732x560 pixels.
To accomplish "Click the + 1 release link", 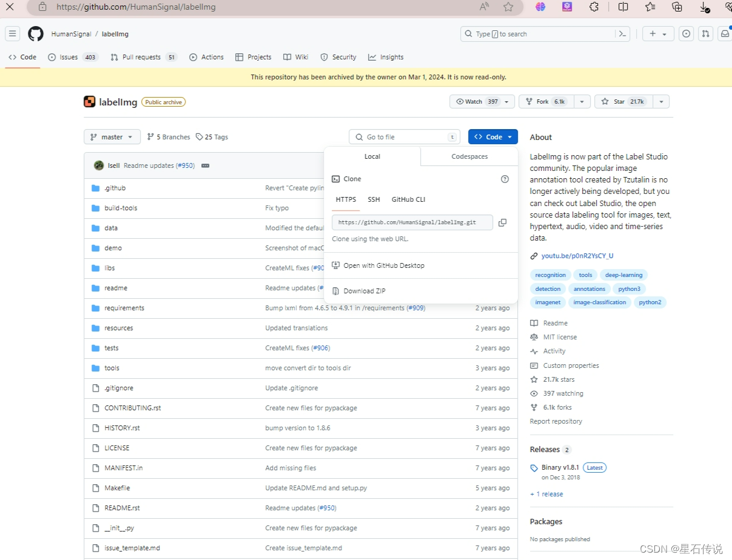I will (546, 494).
